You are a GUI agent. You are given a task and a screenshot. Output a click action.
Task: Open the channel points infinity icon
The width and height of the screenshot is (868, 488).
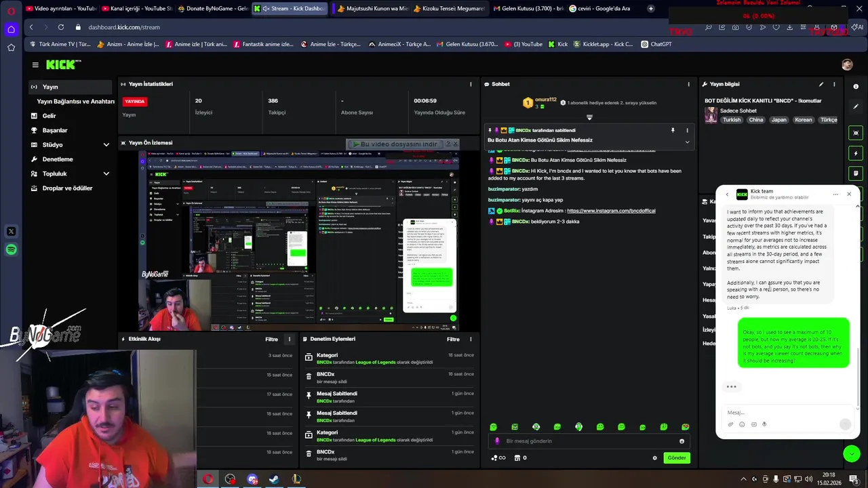(x=498, y=458)
